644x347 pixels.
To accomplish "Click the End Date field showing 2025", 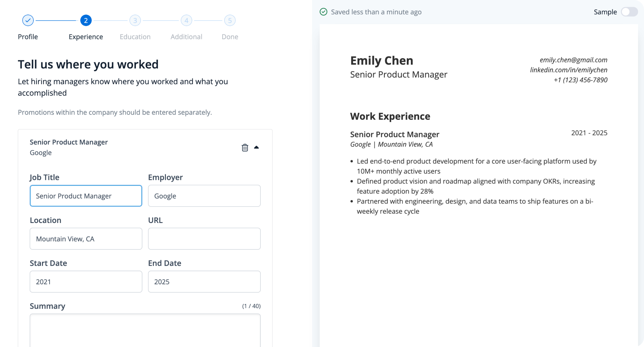I will pyautogui.click(x=204, y=281).
